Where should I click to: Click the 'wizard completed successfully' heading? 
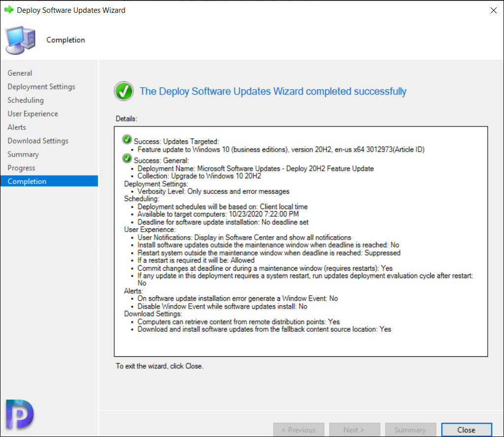273,91
